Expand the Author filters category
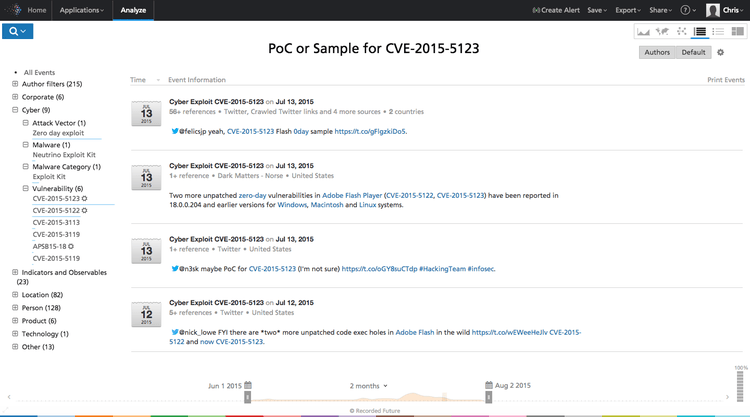The width and height of the screenshot is (750, 417). click(15, 84)
